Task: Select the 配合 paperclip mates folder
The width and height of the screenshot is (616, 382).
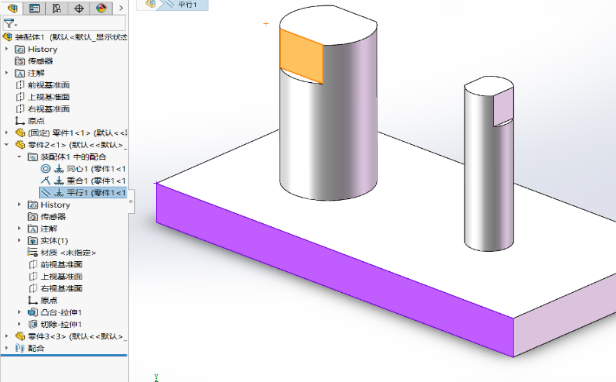Action: [x=29, y=348]
